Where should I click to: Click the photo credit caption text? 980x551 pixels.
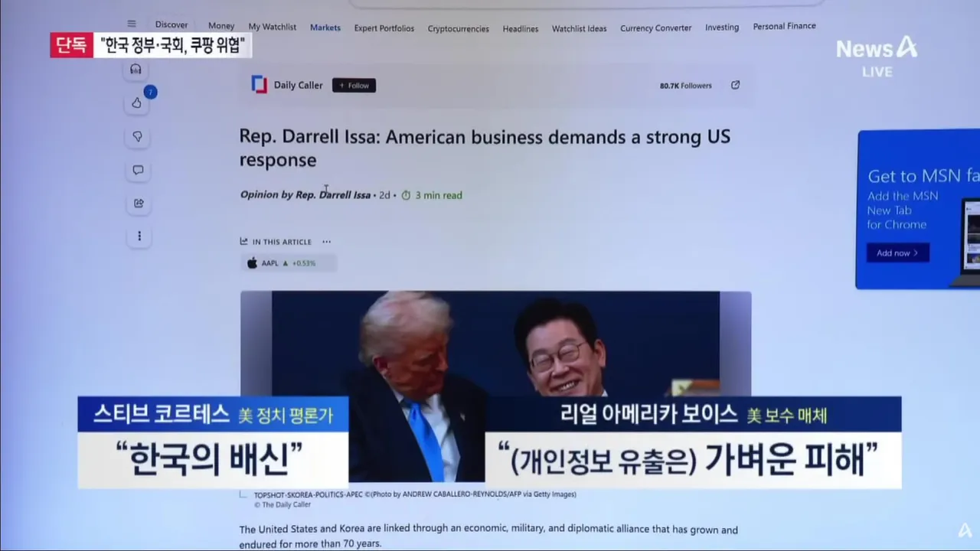pos(415,494)
